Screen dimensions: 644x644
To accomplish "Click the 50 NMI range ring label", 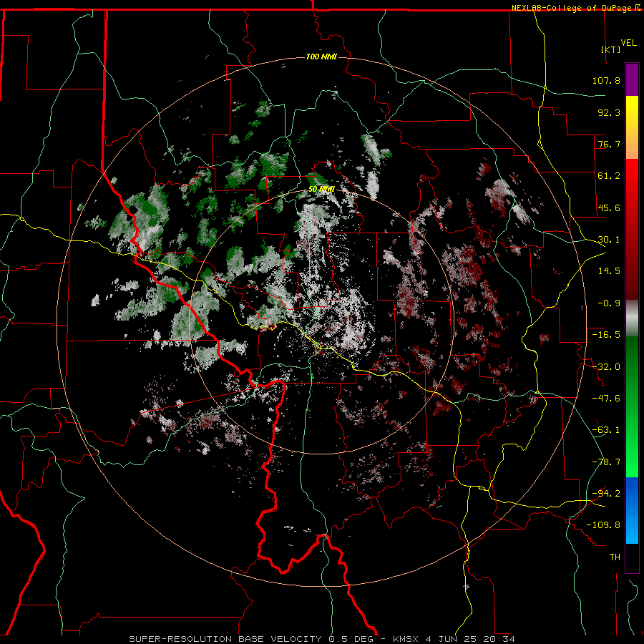I will click(321, 190).
